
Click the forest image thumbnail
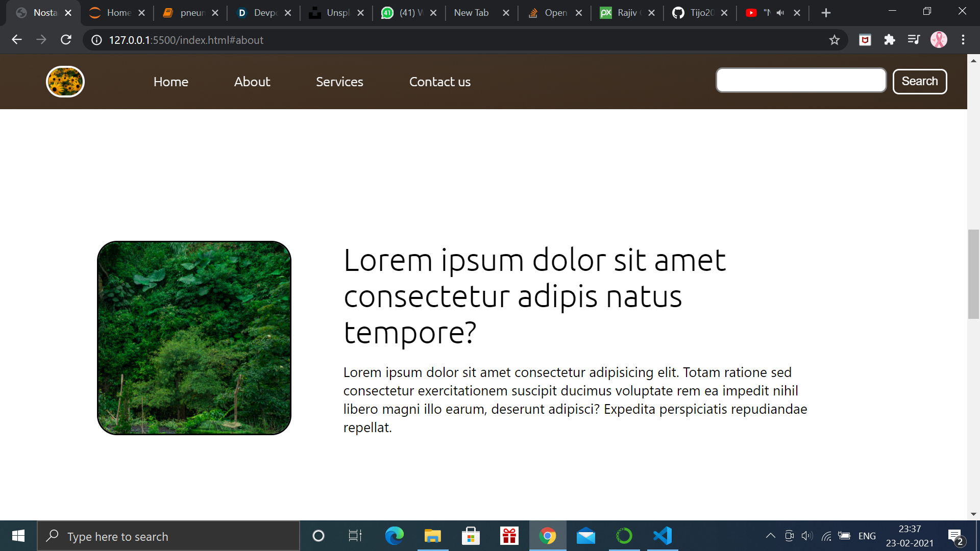coord(194,338)
